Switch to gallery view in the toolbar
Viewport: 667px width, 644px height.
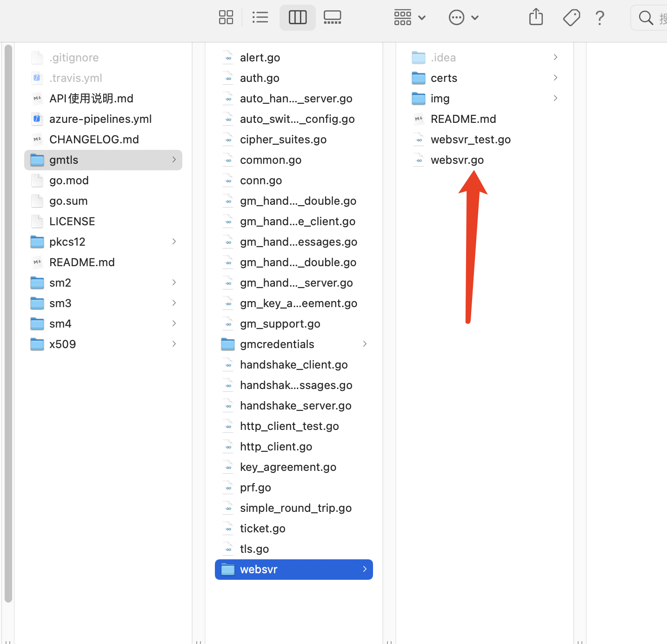(332, 17)
